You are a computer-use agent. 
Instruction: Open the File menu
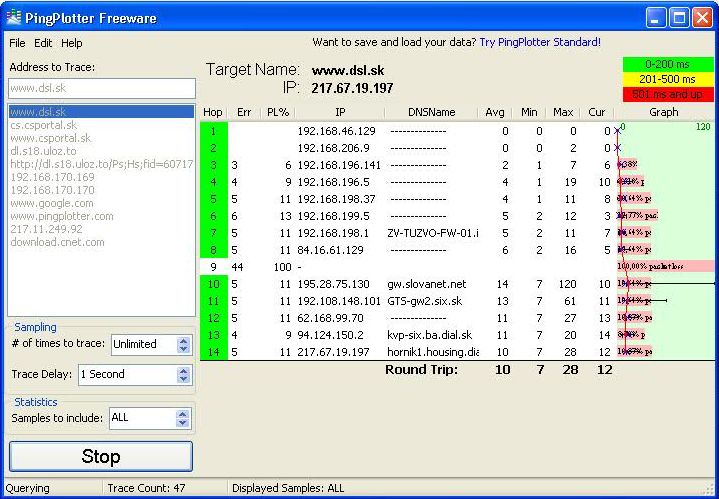[17, 43]
